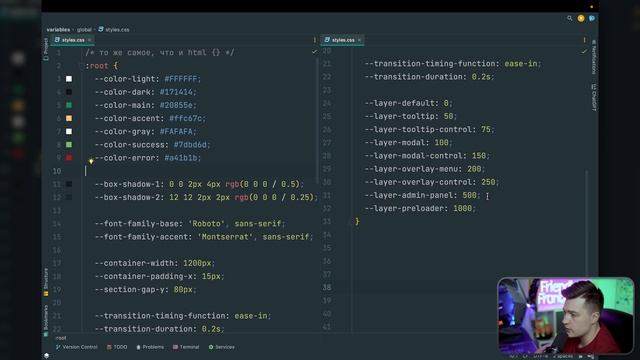Open color picker for --color-main swatch

69,105
